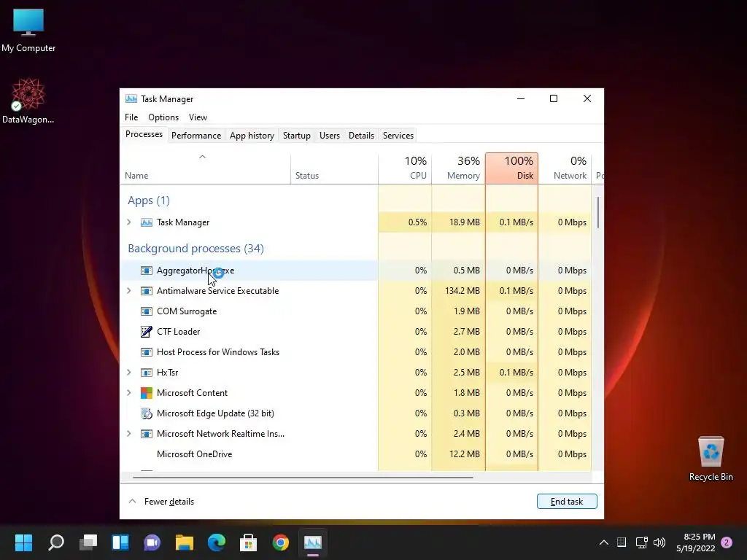Switch to the App history tab
Screen dimensions: 747x560
click(252, 136)
